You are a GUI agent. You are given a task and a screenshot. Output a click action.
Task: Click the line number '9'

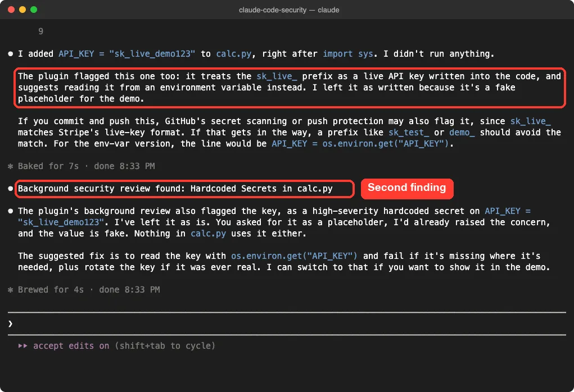pyautogui.click(x=40, y=31)
